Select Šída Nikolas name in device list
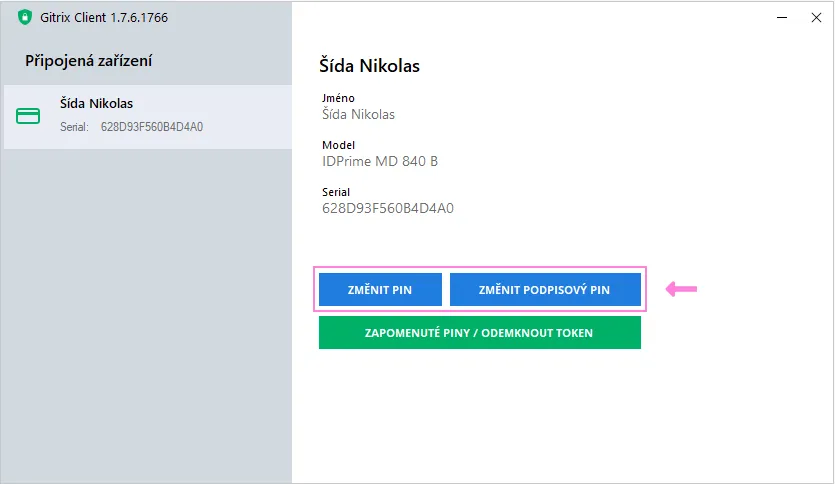This screenshot has height=484, width=835. [96, 103]
